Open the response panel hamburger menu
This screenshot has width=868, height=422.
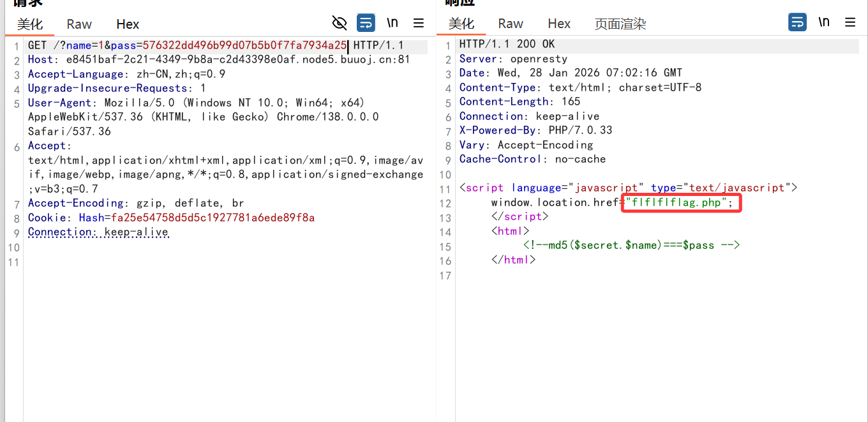coord(850,22)
